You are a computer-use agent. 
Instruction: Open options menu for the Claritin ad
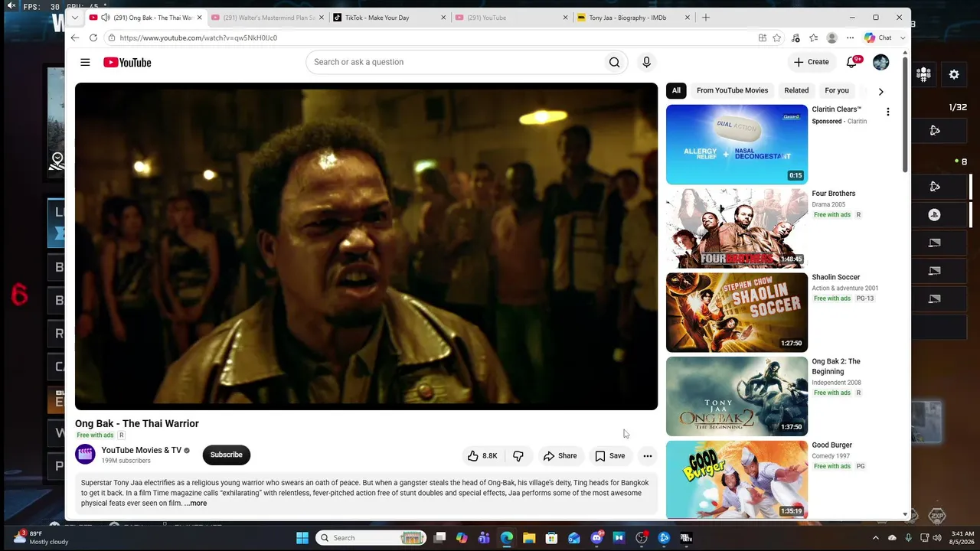click(887, 112)
